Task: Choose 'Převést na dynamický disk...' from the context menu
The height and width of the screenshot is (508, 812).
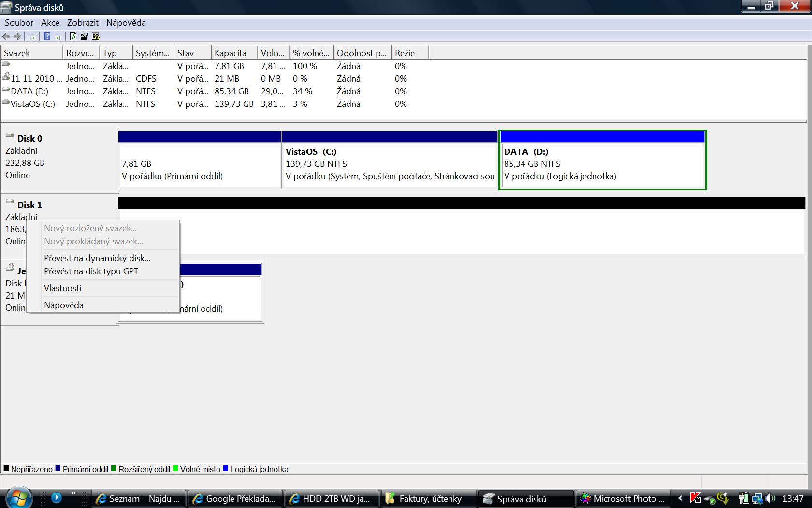Action: tap(103, 258)
